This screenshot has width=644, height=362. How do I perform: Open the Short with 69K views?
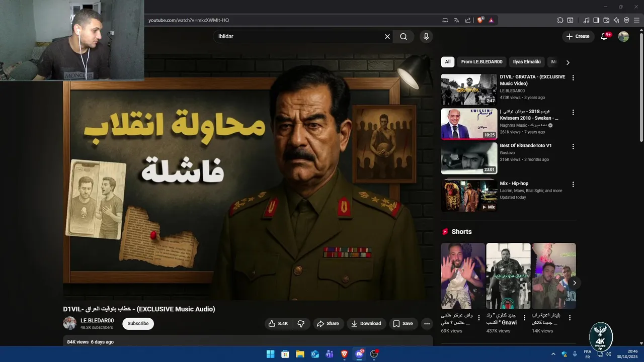click(x=463, y=276)
